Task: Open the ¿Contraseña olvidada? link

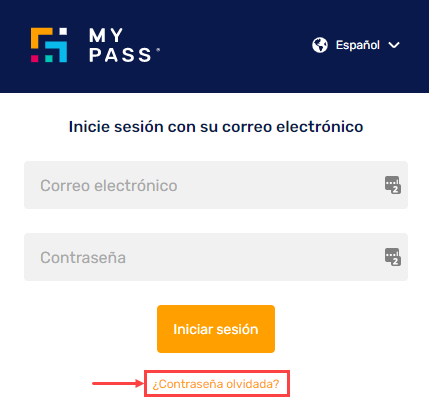Action: pos(216,384)
